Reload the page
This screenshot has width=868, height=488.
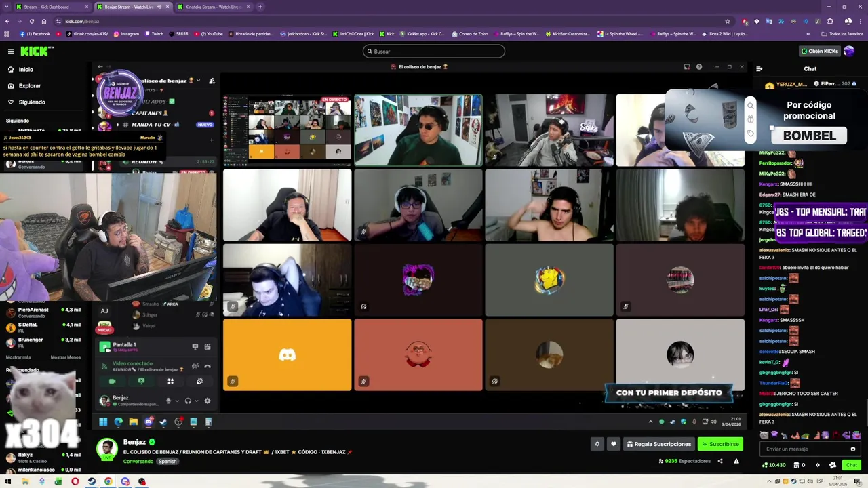click(x=31, y=21)
